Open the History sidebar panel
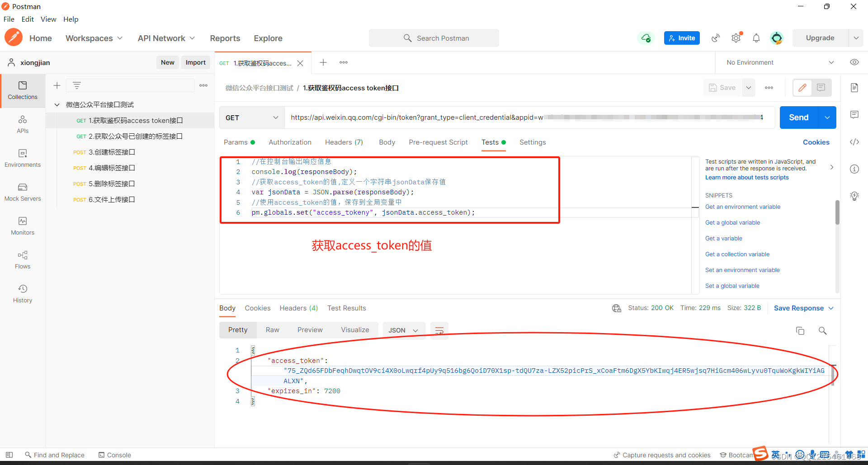This screenshot has height=465, width=868. [x=23, y=294]
